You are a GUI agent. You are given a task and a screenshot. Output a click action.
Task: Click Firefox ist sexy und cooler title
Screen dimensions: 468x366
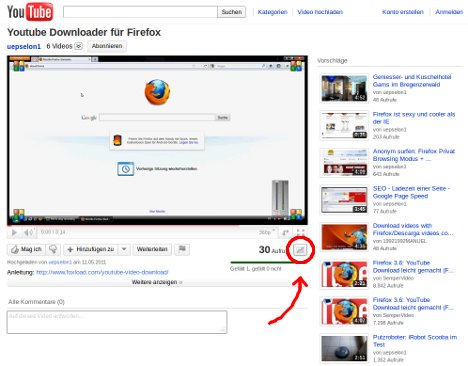pos(414,118)
